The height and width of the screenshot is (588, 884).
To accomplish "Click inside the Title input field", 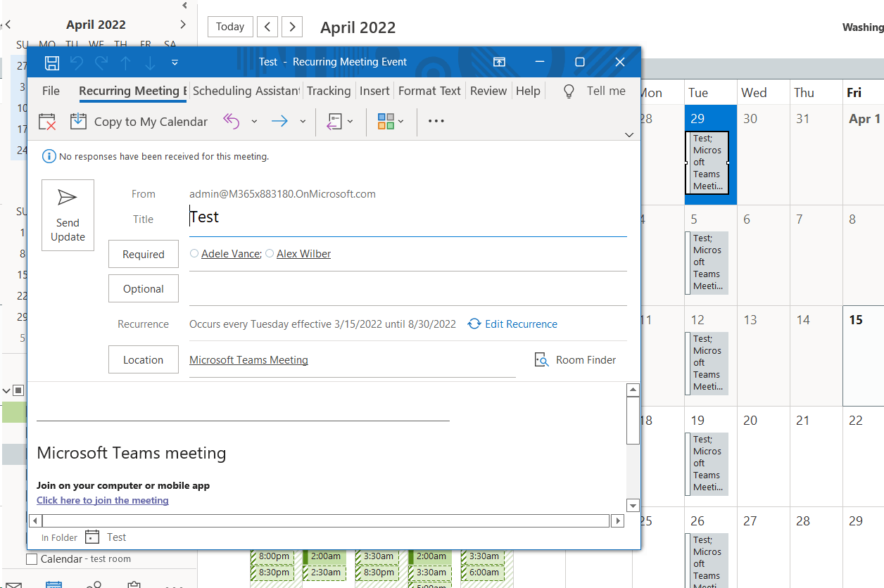I will (x=282, y=217).
